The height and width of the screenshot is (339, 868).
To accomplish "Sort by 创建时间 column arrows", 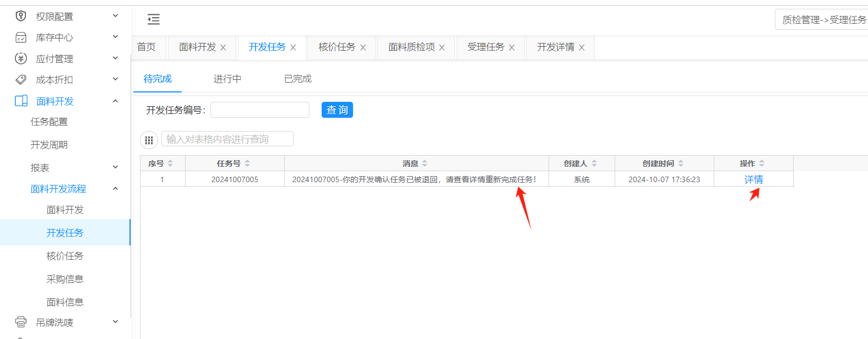I will [x=681, y=163].
